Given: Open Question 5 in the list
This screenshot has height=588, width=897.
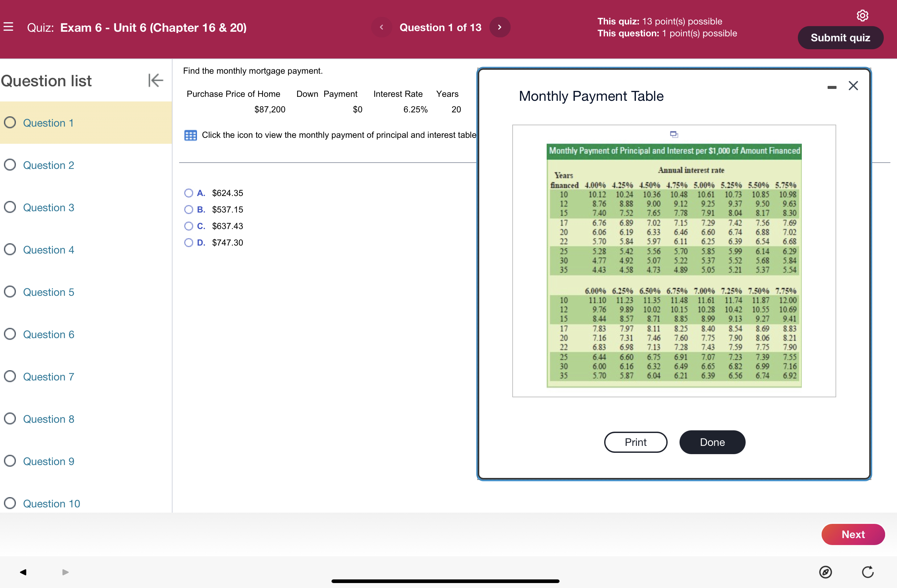Looking at the screenshot, I should (49, 292).
